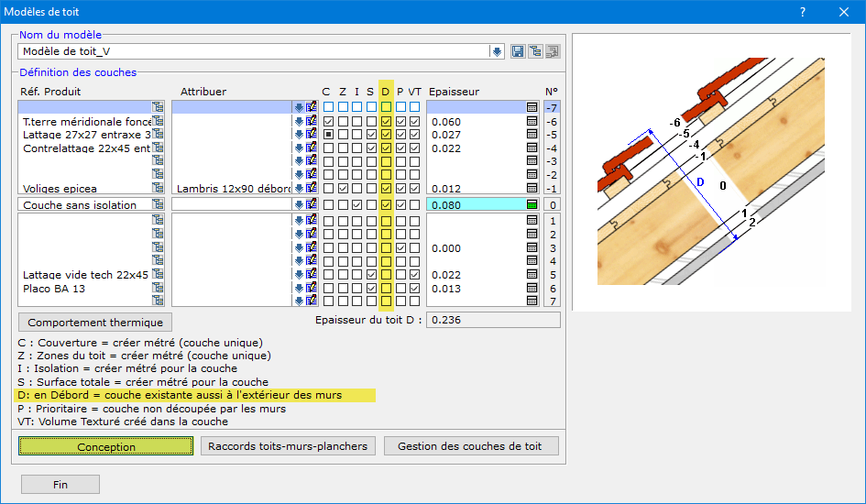The height and width of the screenshot is (504, 866).
Task: Toggle I checkbox for Couche sans isolation
Action: [357, 205]
